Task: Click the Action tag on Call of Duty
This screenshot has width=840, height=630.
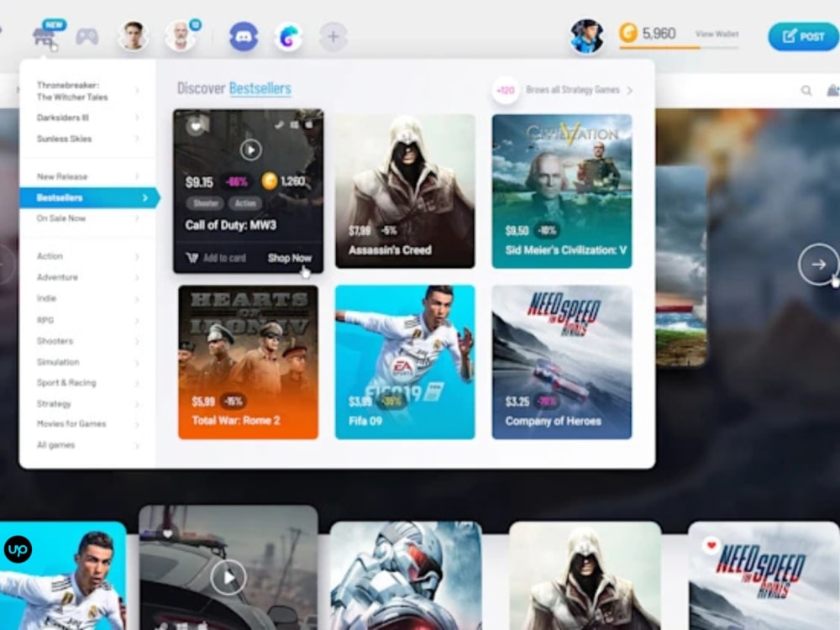Action: click(x=244, y=203)
